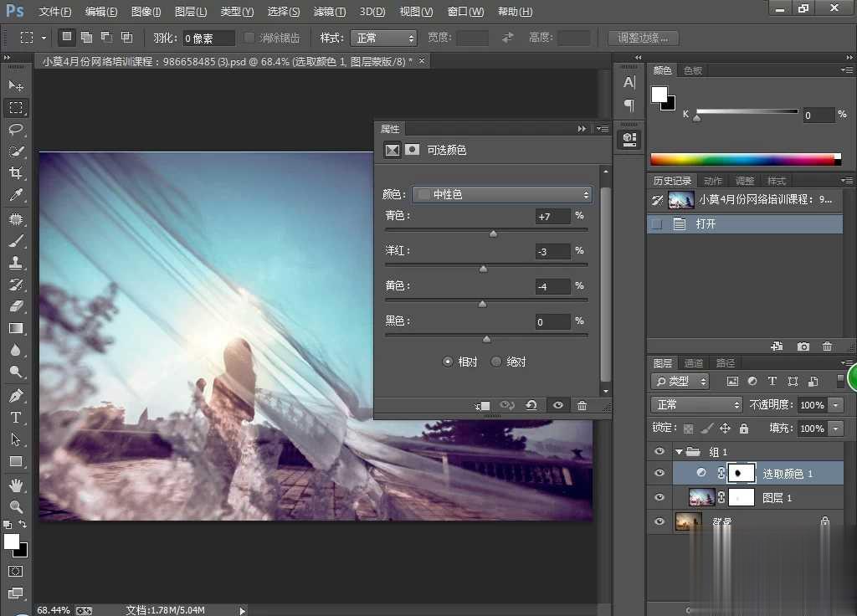Reset adjustment with the Properties panel reset icon
Image resolution: width=857 pixels, height=616 pixels.
click(x=531, y=405)
